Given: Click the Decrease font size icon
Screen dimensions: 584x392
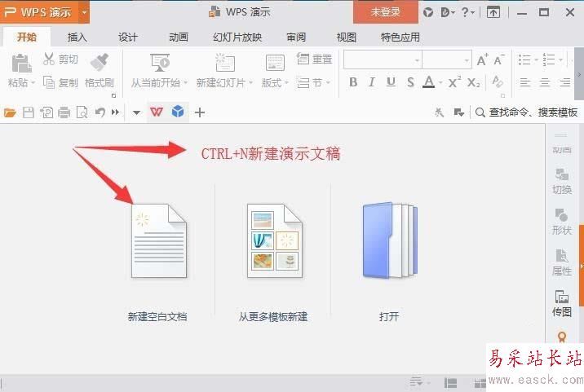Looking at the screenshot, I should [x=498, y=59].
